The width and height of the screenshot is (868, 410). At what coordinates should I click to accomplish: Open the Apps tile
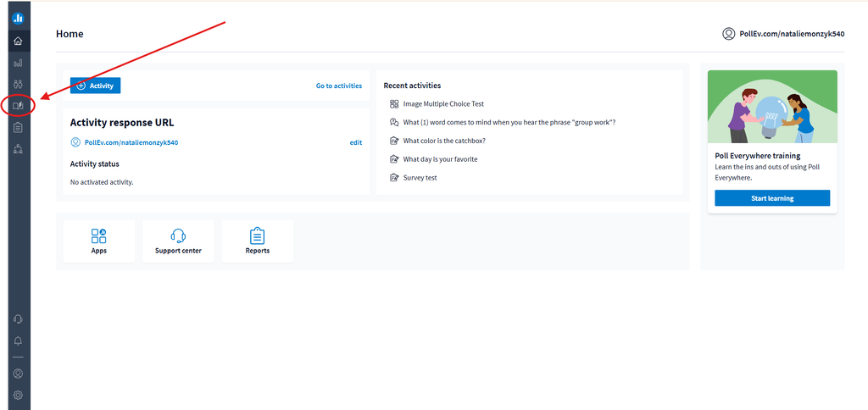pos(98,241)
